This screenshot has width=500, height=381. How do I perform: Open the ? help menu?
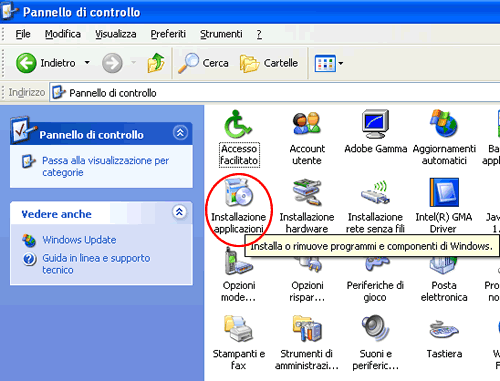(259, 34)
